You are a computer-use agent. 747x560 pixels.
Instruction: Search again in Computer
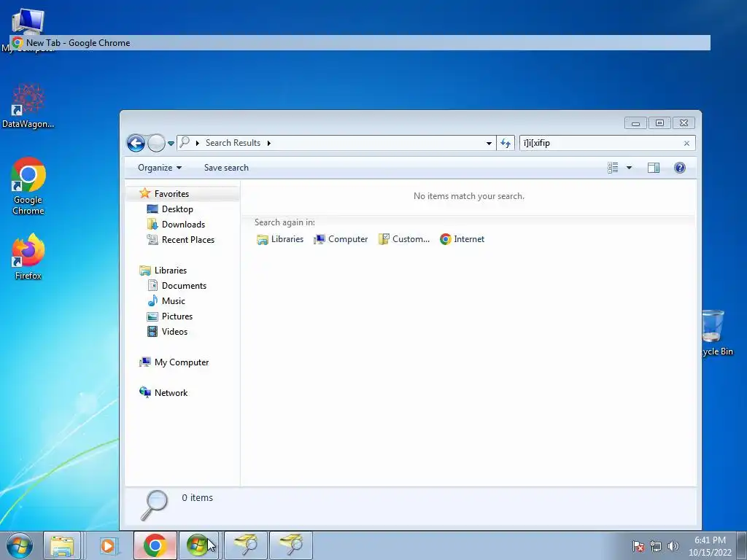click(x=341, y=239)
